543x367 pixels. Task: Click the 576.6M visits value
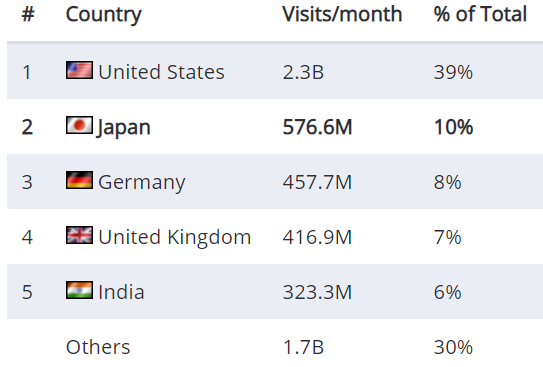(x=317, y=127)
